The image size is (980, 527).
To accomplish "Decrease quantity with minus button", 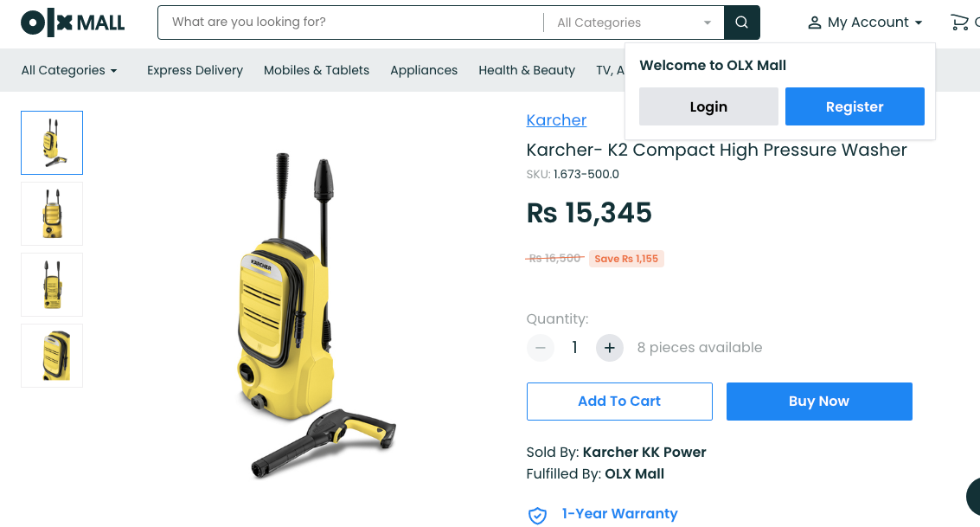I will click(541, 348).
